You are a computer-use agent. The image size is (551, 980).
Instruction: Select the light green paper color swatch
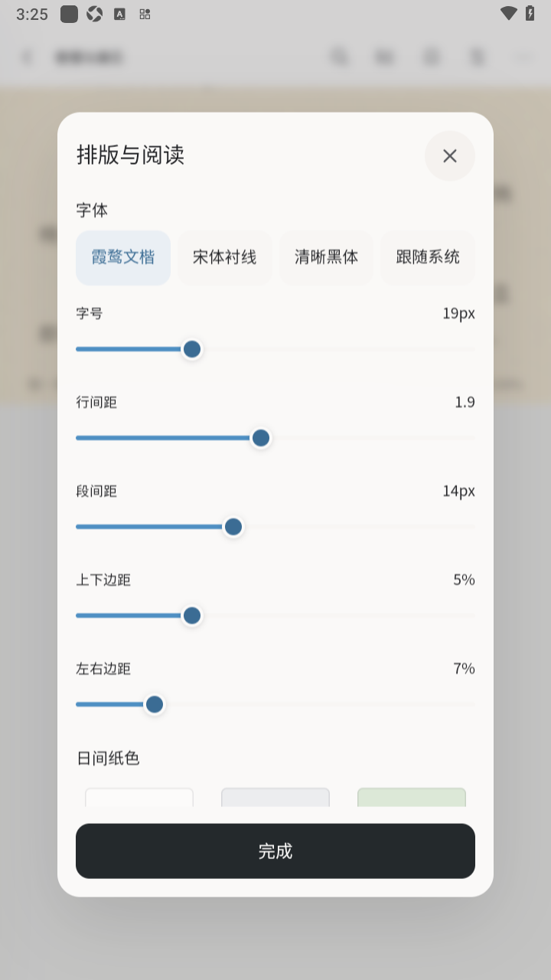pyautogui.click(x=412, y=797)
